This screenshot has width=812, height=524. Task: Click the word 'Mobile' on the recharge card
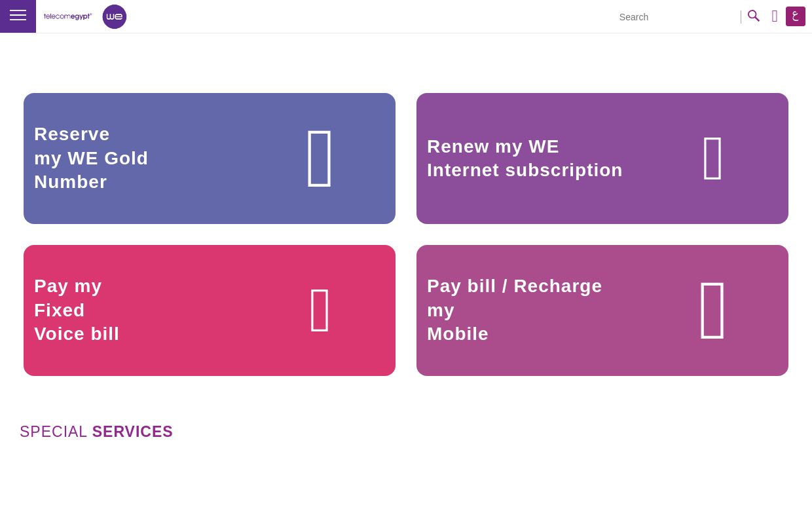pyautogui.click(x=458, y=334)
